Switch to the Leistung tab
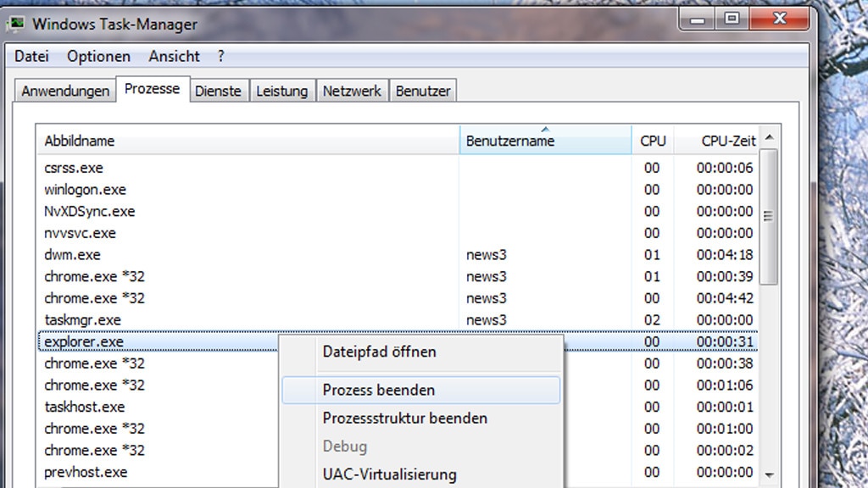Screen dimensions: 868x488 (x=281, y=91)
